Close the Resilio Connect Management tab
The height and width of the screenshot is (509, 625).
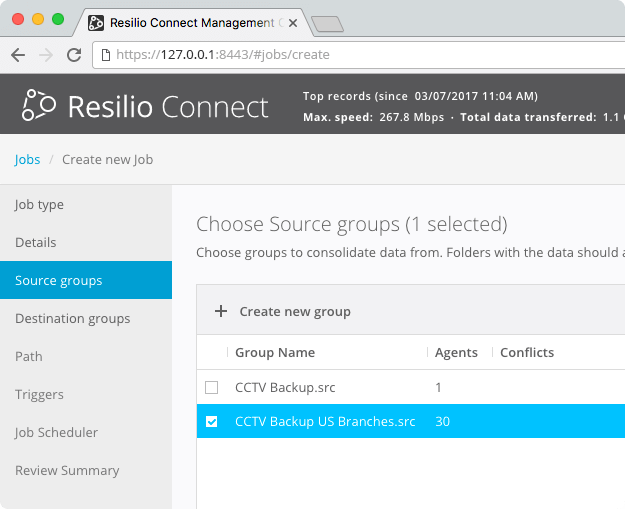pos(293,23)
